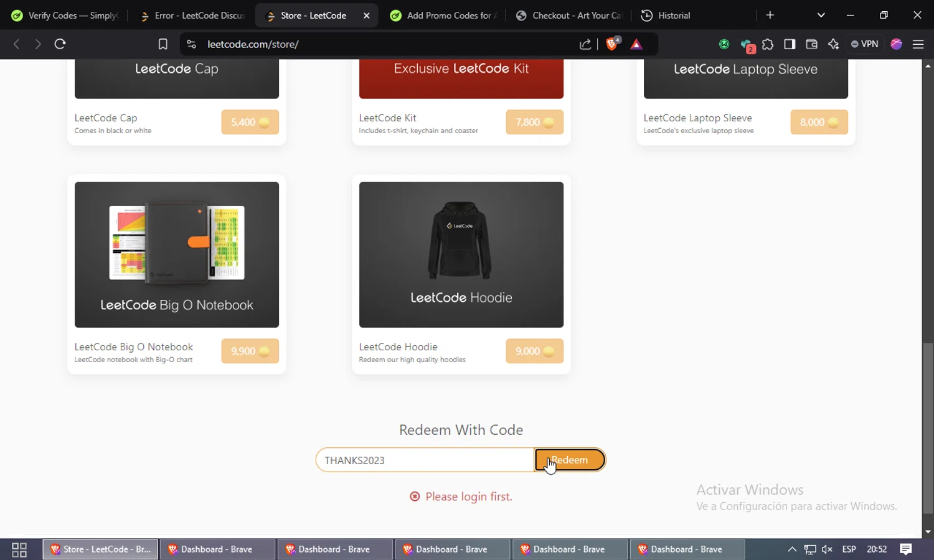934x560 pixels.
Task: Switch to Add Promo Codes tab
Action: (443, 16)
